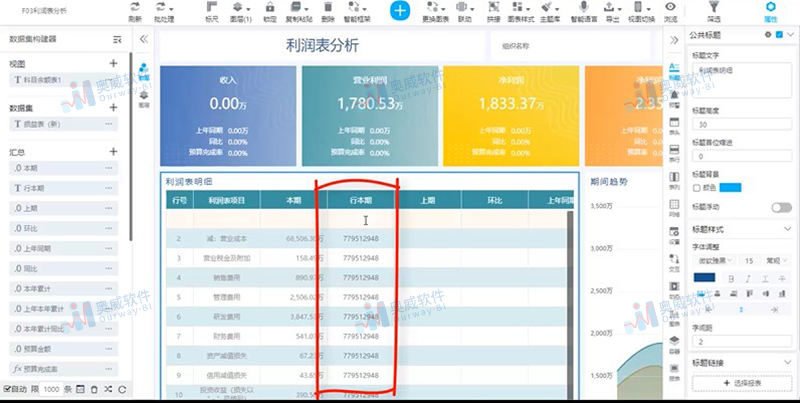Click the 浏览 preview eye icon
The height and width of the screenshot is (403, 800).
[x=670, y=7]
